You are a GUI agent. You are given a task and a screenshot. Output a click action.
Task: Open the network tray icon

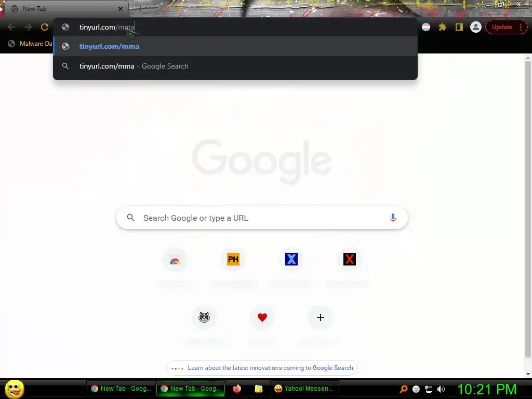[429, 389]
